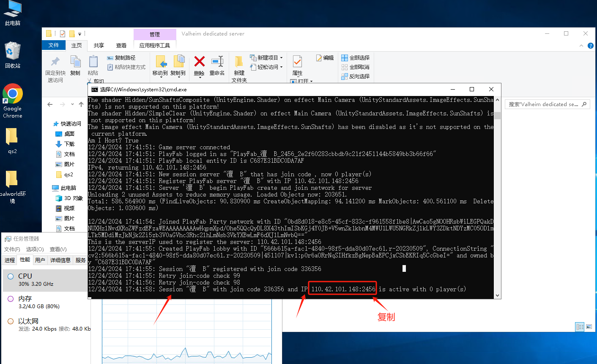The image size is (597, 364).
Task: Click the up-arrow navigation button in Explorer
Action: tap(81, 104)
